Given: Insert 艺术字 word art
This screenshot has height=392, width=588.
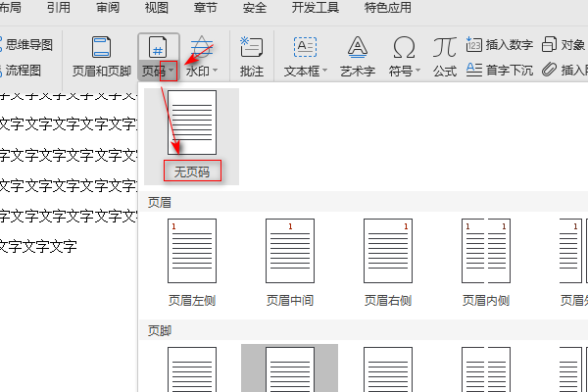Looking at the screenshot, I should (x=358, y=56).
